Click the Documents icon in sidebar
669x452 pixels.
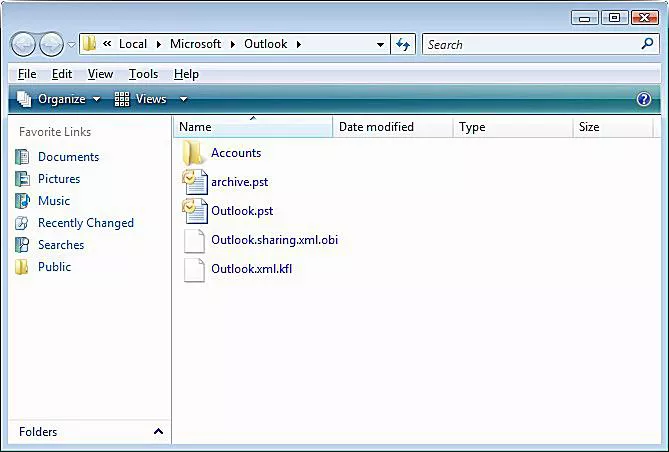[x=22, y=157]
